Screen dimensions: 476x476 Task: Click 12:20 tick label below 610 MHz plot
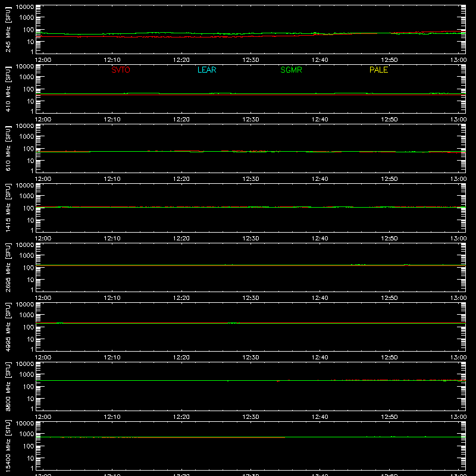click(x=181, y=179)
